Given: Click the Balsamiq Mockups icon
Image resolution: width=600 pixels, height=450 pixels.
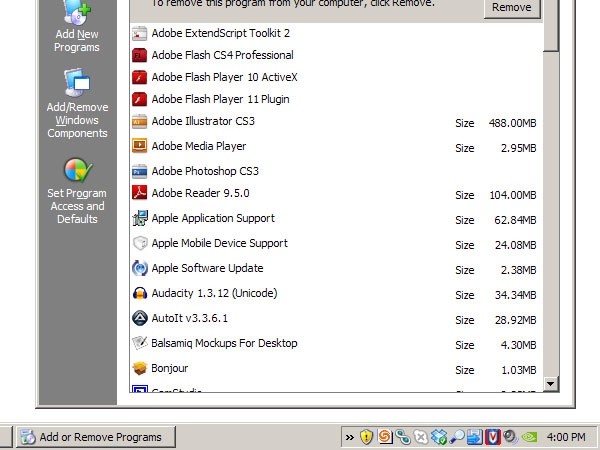Looking at the screenshot, I should [x=140, y=343].
